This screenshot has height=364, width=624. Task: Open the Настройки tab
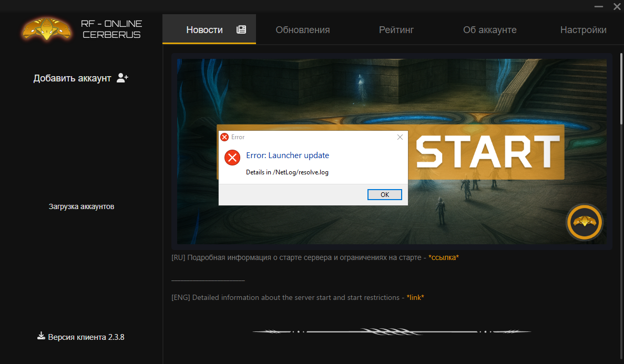click(x=583, y=30)
